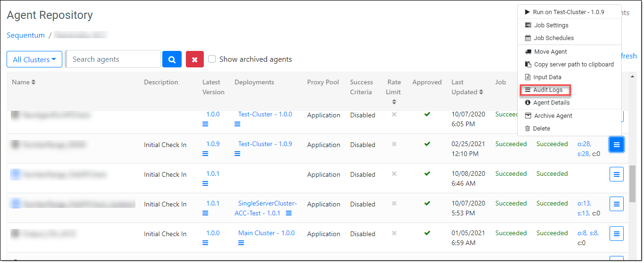Select Audit Logs from context menu
This screenshot has width=644, height=263.
point(547,90)
